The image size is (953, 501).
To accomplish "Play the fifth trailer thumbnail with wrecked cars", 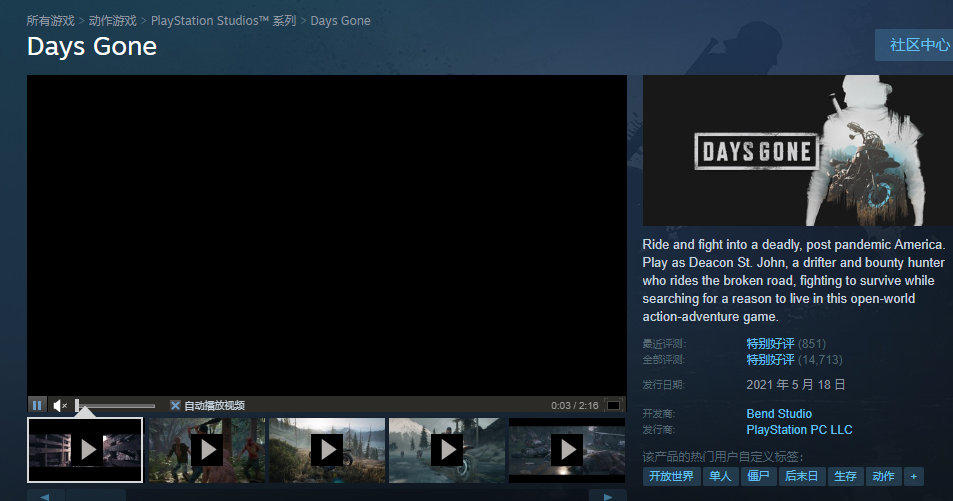I will (x=567, y=450).
